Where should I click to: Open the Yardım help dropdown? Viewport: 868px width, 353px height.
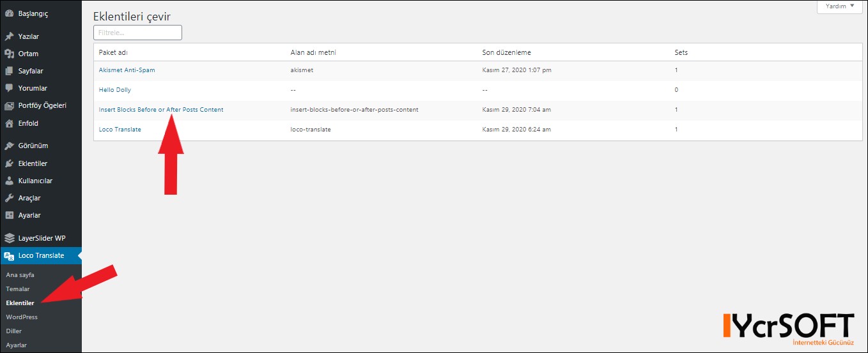pyautogui.click(x=840, y=6)
